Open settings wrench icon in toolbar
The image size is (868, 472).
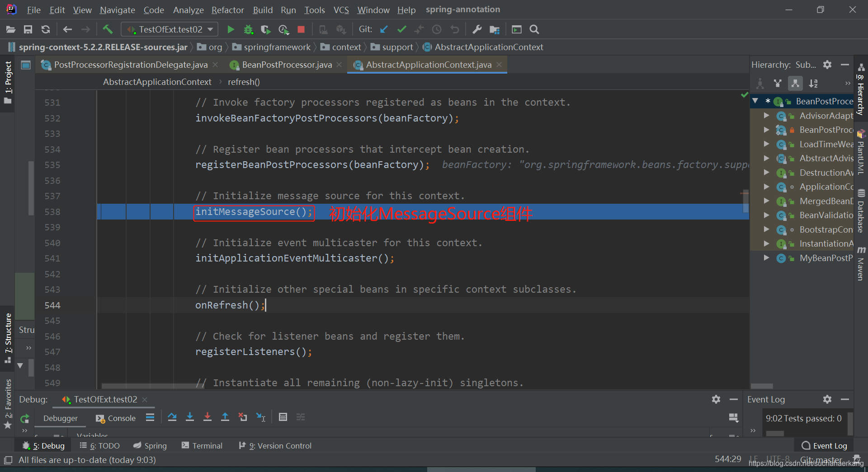477,29
